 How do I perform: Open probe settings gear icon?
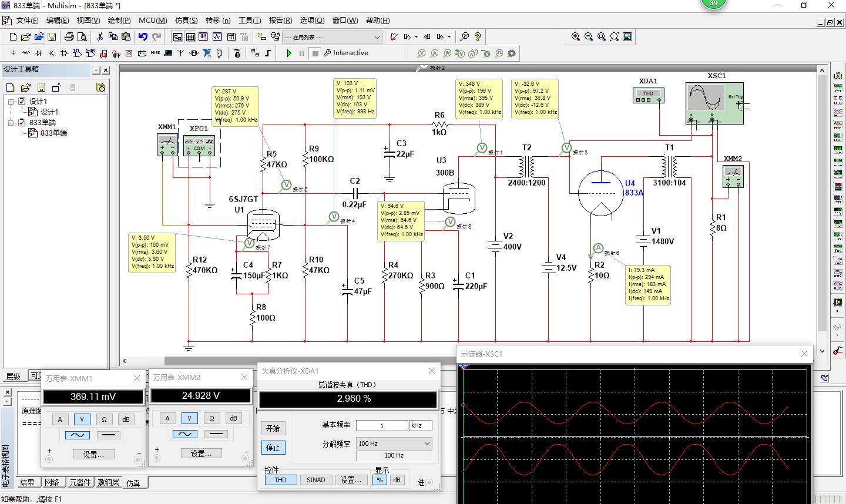pyautogui.click(x=512, y=53)
